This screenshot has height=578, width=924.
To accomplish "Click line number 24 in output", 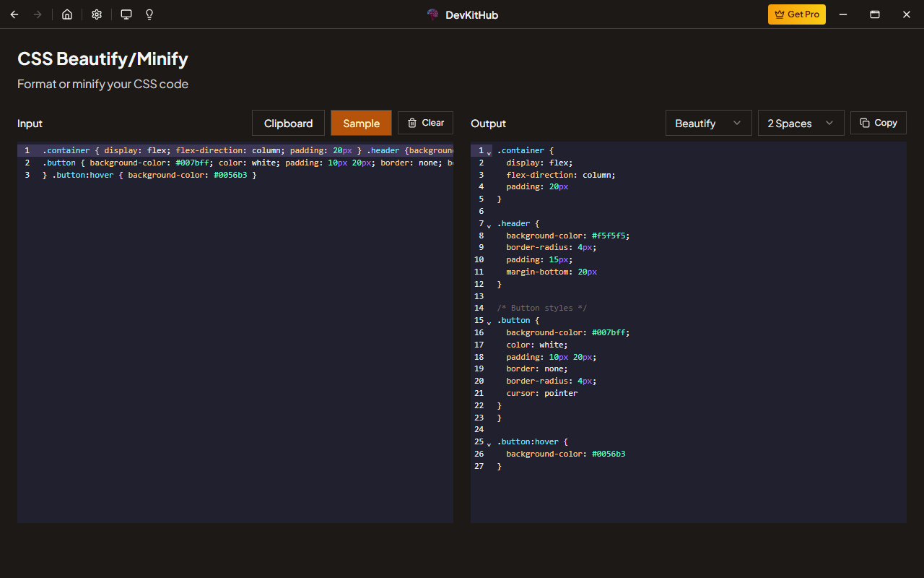I will pos(479,429).
